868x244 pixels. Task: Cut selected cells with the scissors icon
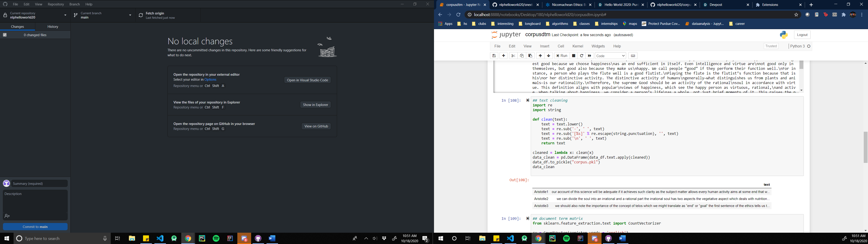tap(513, 56)
